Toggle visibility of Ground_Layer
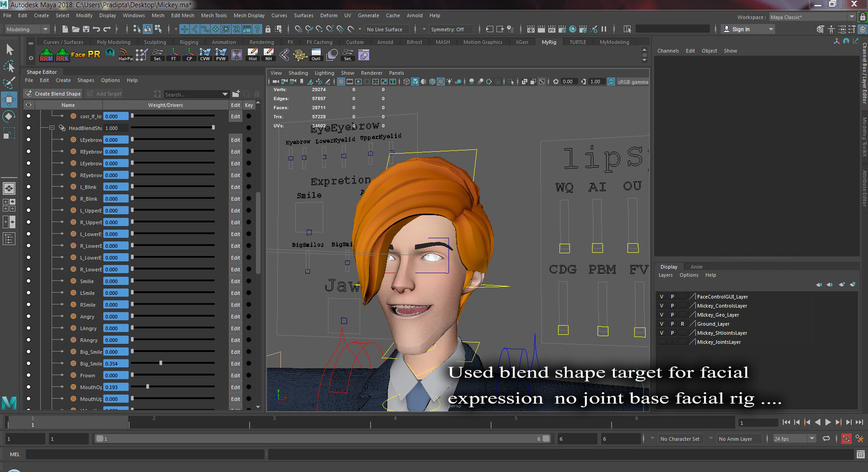This screenshot has height=472, width=868. click(662, 324)
